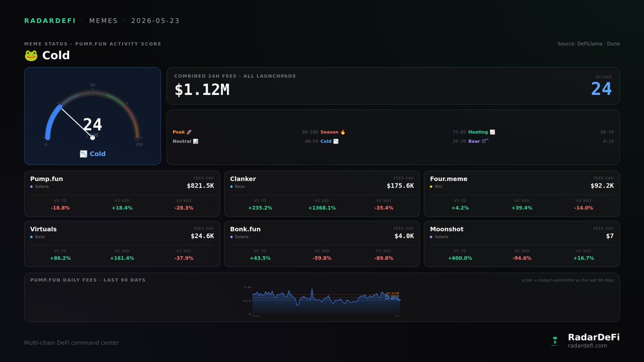
Task: Click the frog emoji beside Cold heading
Action: (31, 55)
